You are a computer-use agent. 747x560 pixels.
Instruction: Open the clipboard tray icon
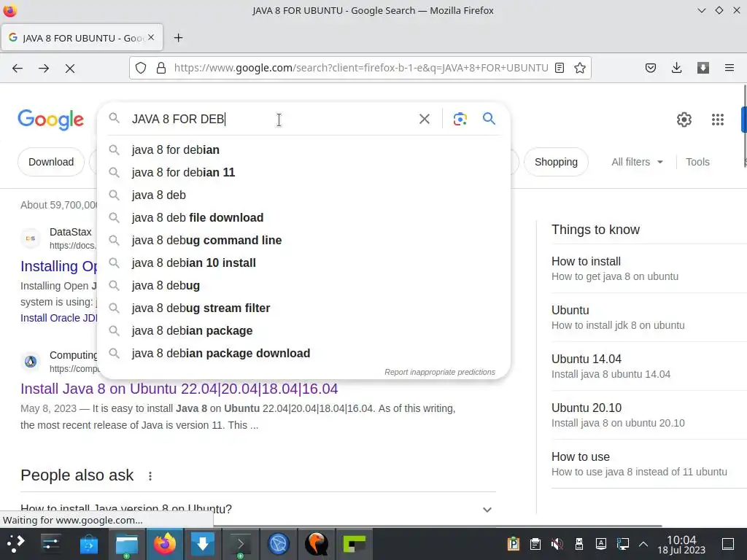(x=535, y=544)
